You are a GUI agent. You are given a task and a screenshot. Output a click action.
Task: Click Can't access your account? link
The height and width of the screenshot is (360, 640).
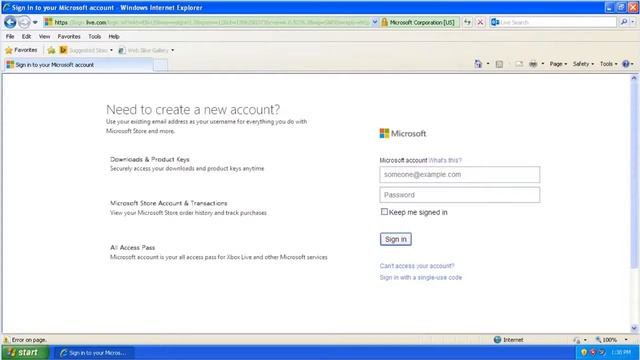(x=417, y=266)
